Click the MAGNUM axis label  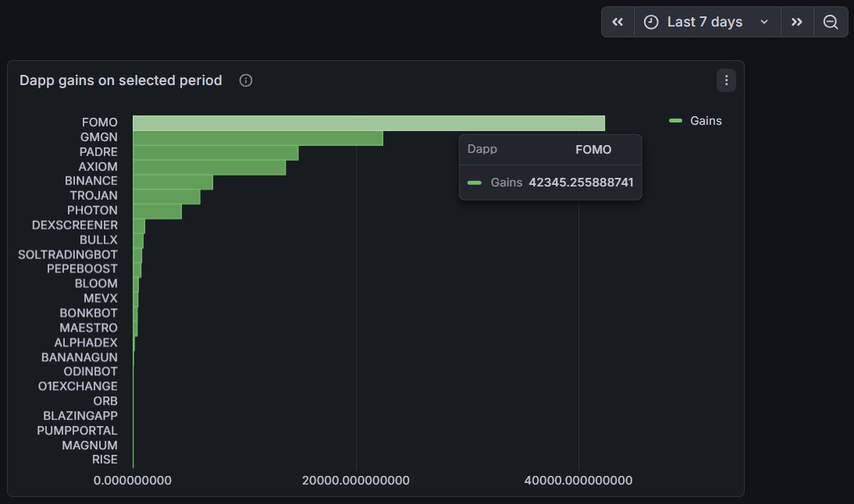click(x=90, y=445)
